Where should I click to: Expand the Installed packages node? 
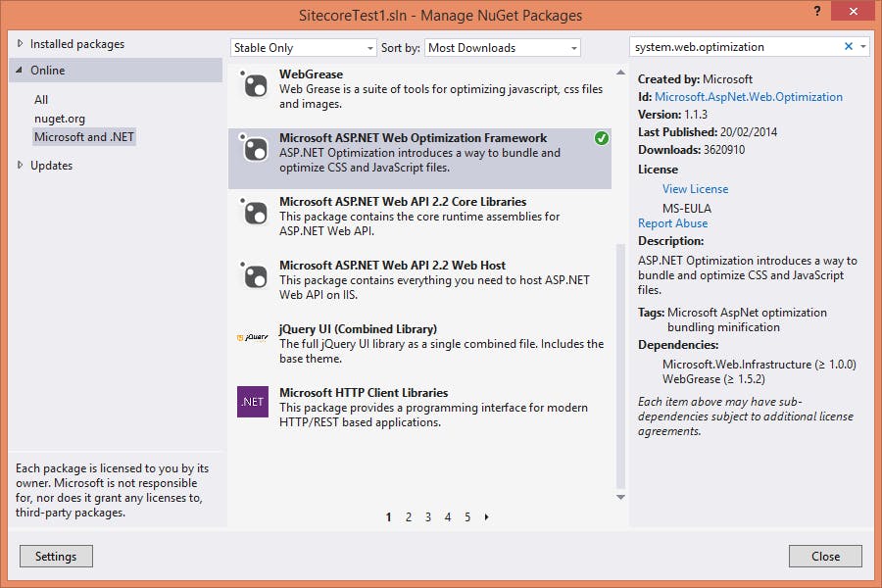20,43
